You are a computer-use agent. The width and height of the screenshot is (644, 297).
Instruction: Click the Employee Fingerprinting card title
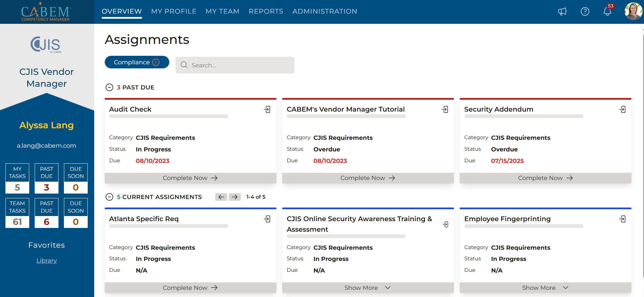click(507, 219)
